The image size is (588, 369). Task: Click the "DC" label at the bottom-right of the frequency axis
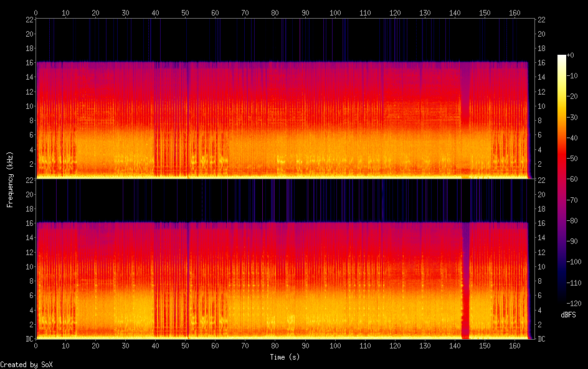coord(542,339)
